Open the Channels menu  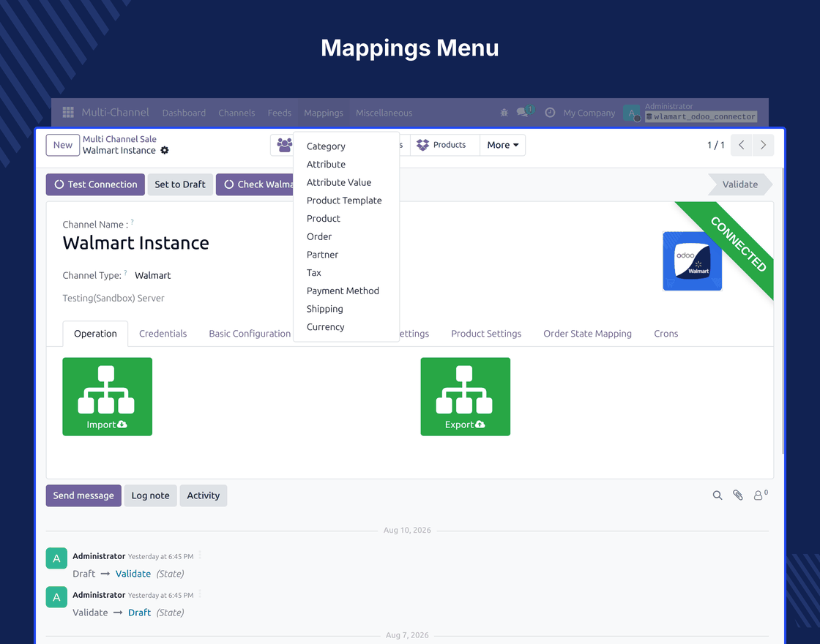click(x=237, y=113)
